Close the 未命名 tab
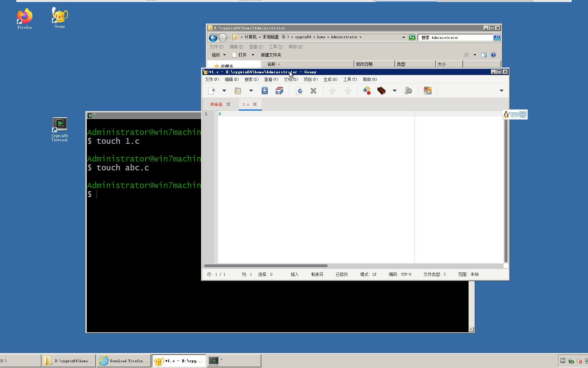This screenshot has width=588, height=368. [228, 104]
